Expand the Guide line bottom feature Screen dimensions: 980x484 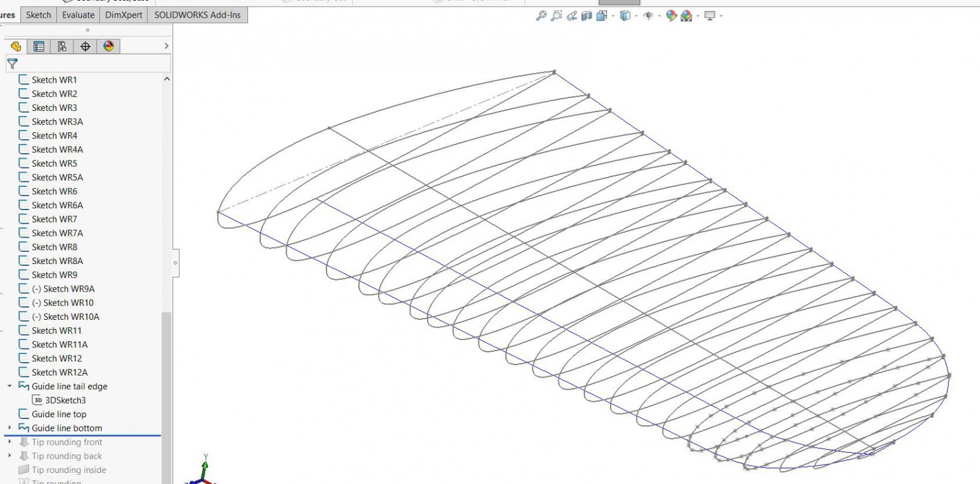(x=10, y=428)
